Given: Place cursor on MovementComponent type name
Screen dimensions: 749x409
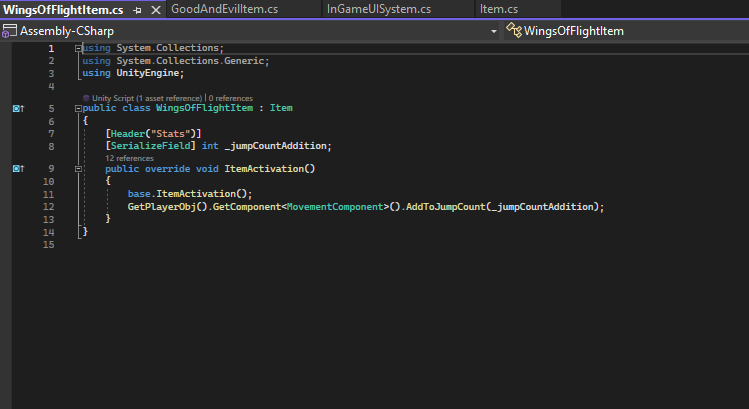Looking at the screenshot, I should point(335,206).
